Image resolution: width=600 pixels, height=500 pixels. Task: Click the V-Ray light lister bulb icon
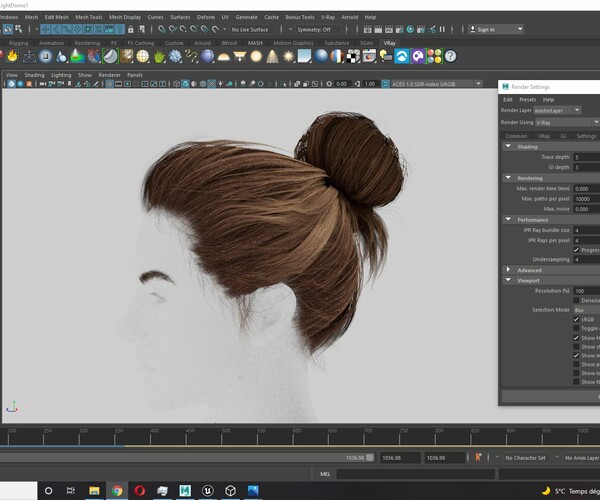[x=386, y=56]
